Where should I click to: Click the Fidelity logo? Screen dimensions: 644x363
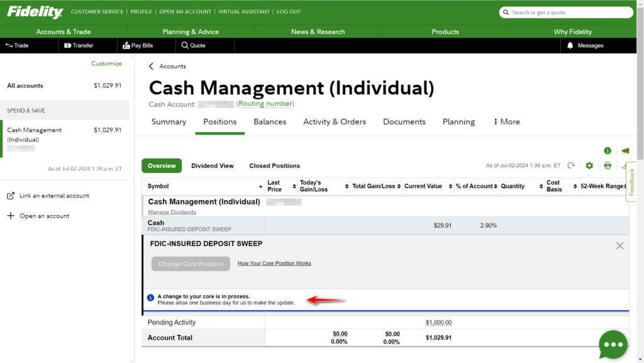click(x=35, y=11)
